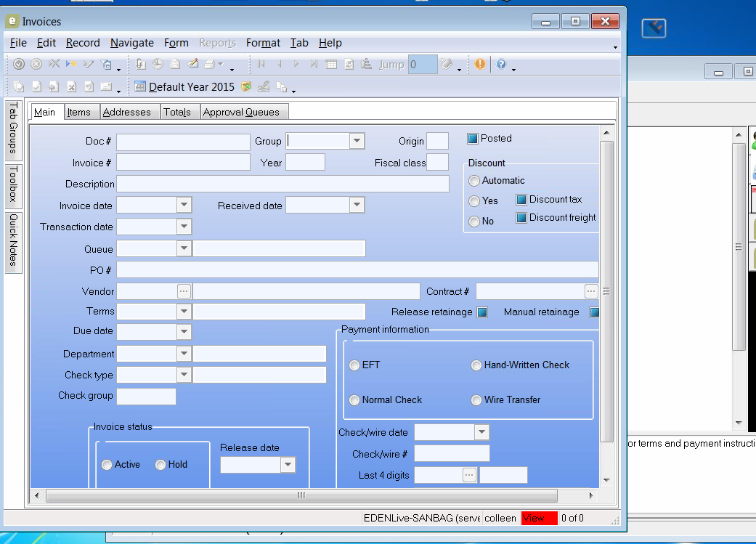The height and width of the screenshot is (544, 756).
Task: Choose the Wire Transfer payment option
Action: click(x=476, y=400)
